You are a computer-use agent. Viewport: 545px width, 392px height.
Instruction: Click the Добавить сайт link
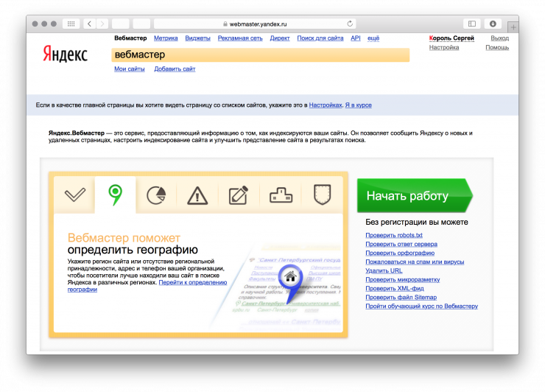pos(175,69)
